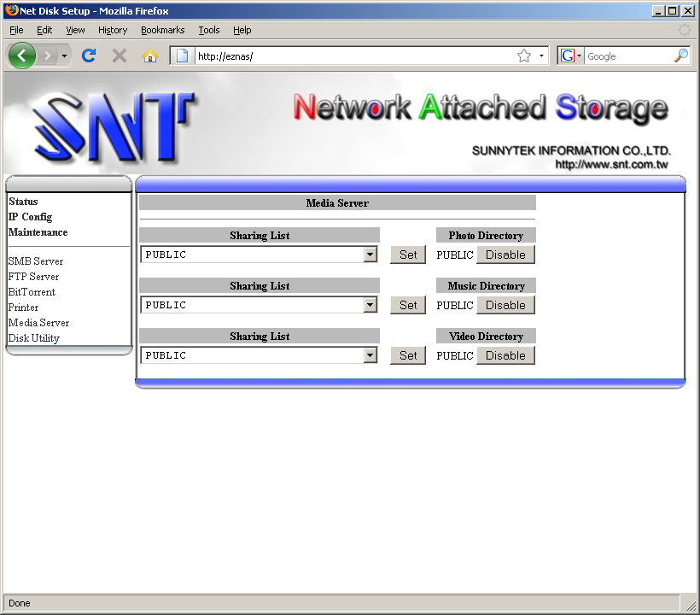Image resolution: width=700 pixels, height=615 pixels.
Task: Open the Status page link
Action: pyautogui.click(x=23, y=202)
